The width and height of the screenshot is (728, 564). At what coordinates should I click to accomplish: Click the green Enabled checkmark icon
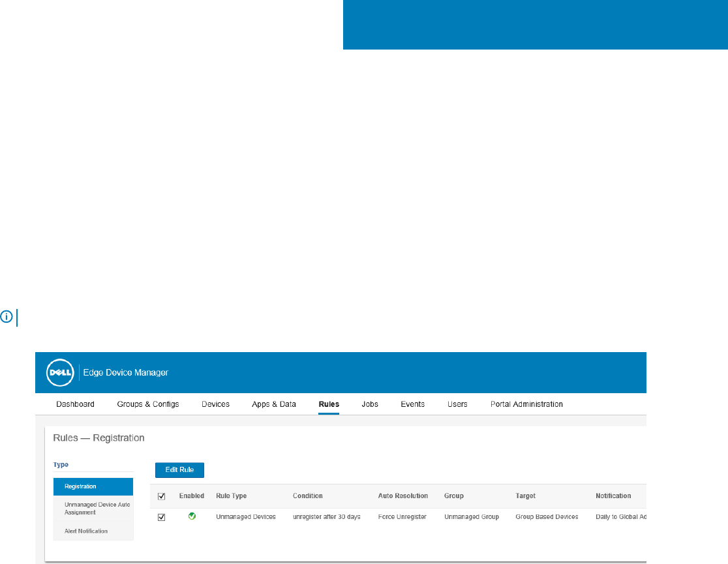tap(192, 516)
